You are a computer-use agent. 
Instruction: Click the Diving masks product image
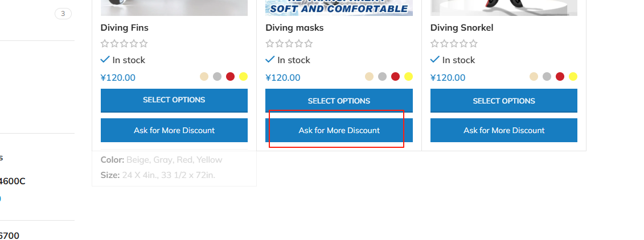coord(339,8)
